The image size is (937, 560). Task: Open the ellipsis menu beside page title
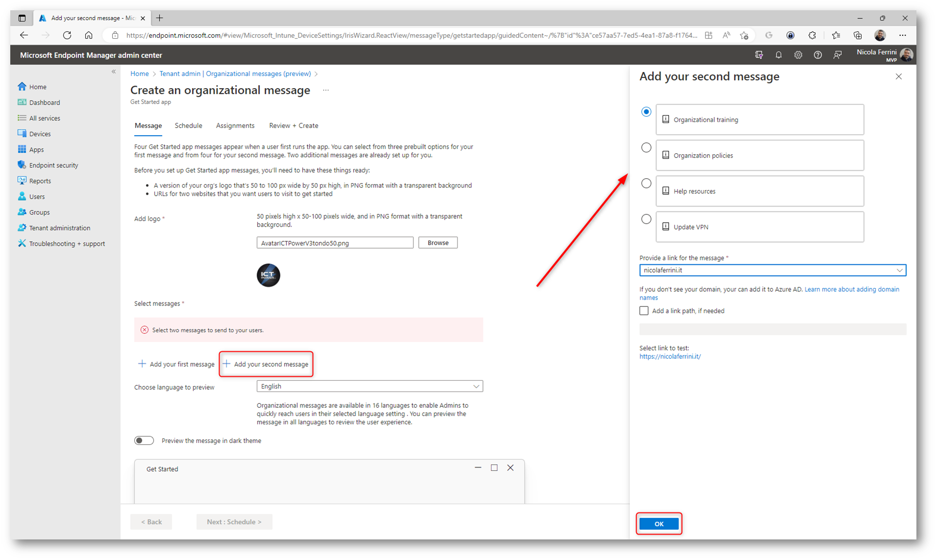[326, 90]
